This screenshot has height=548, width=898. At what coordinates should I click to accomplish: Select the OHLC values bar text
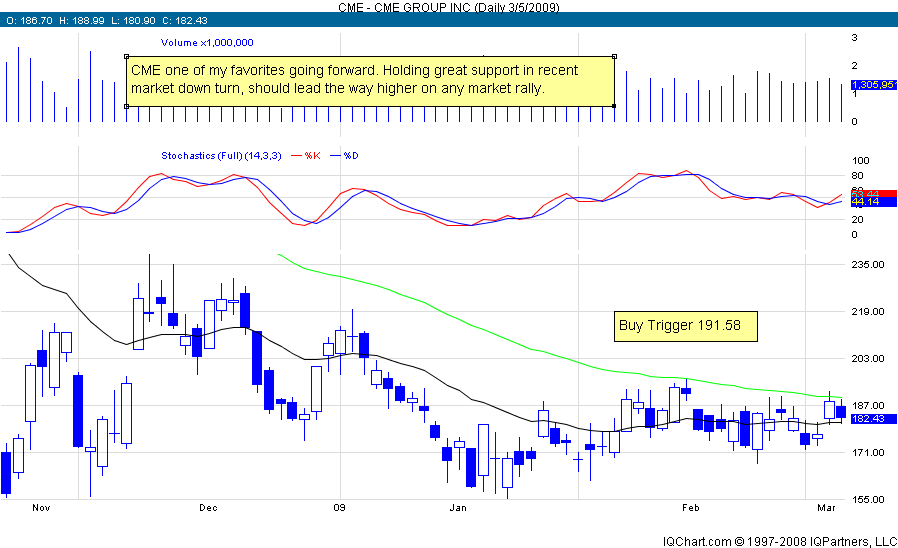pos(107,21)
